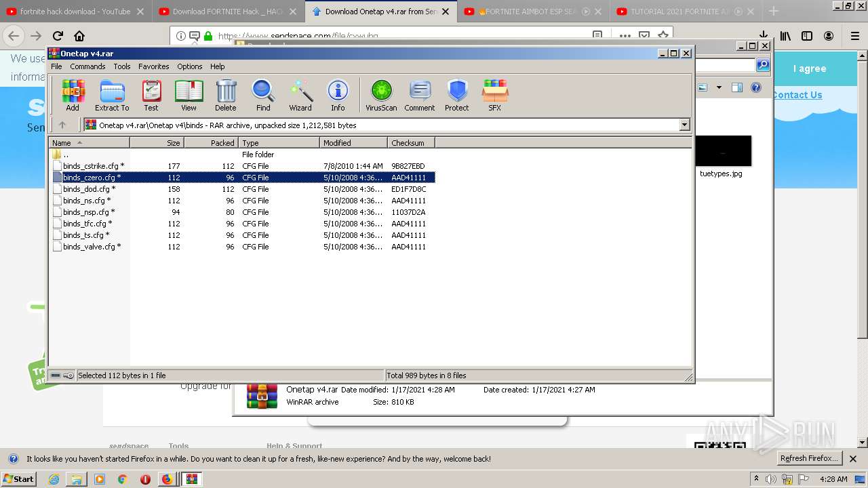Click Refresh Firefox button
The image size is (868, 488).
[x=809, y=458]
